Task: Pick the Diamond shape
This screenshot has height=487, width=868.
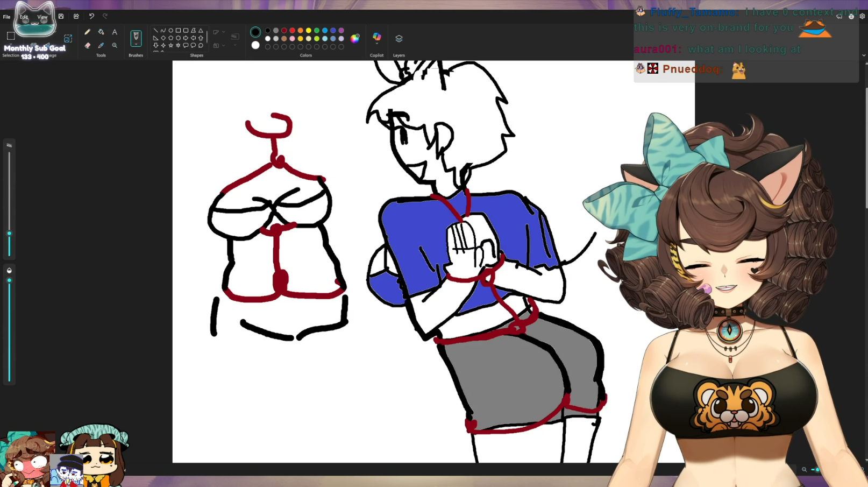Action: tap(163, 38)
